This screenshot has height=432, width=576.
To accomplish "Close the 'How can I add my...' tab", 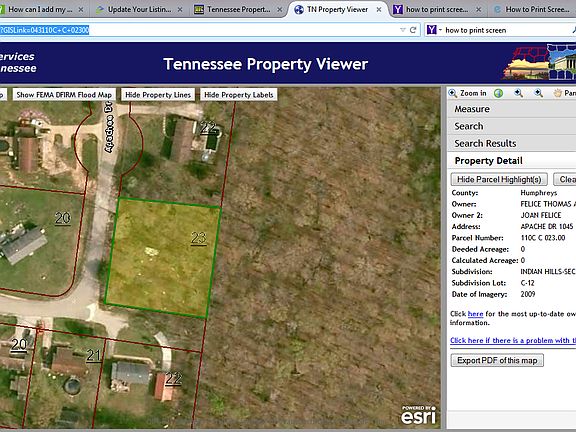I will (x=81, y=10).
